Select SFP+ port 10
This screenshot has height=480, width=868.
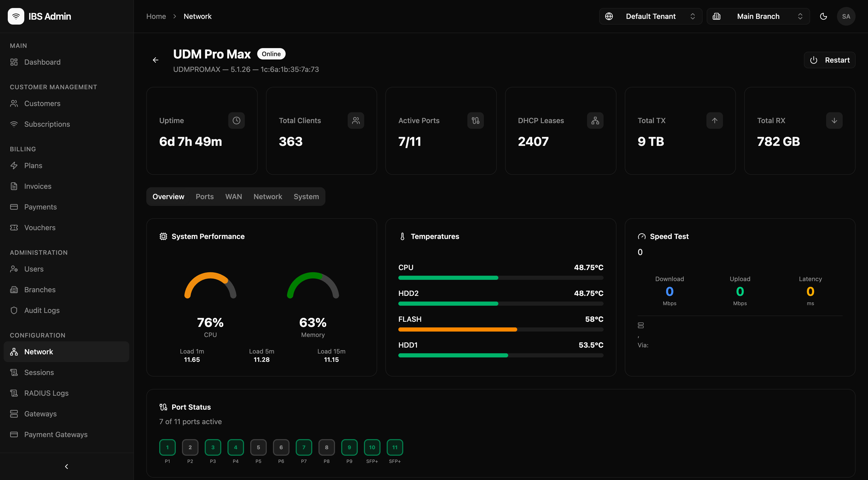pyautogui.click(x=372, y=447)
